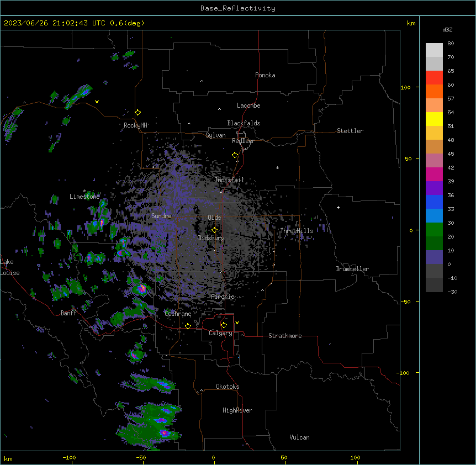Click the Limestone label
The image size is (476, 465).
click(84, 197)
